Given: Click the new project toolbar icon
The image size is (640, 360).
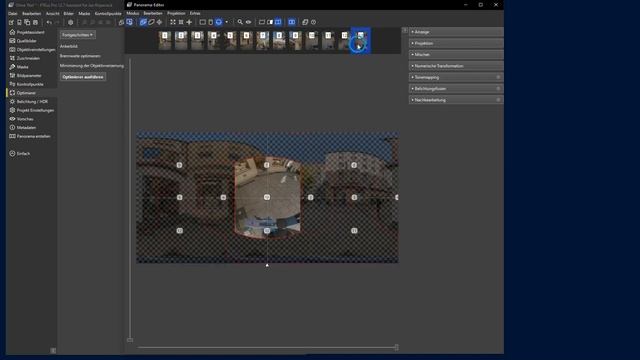Looking at the screenshot, I should 11,22.
